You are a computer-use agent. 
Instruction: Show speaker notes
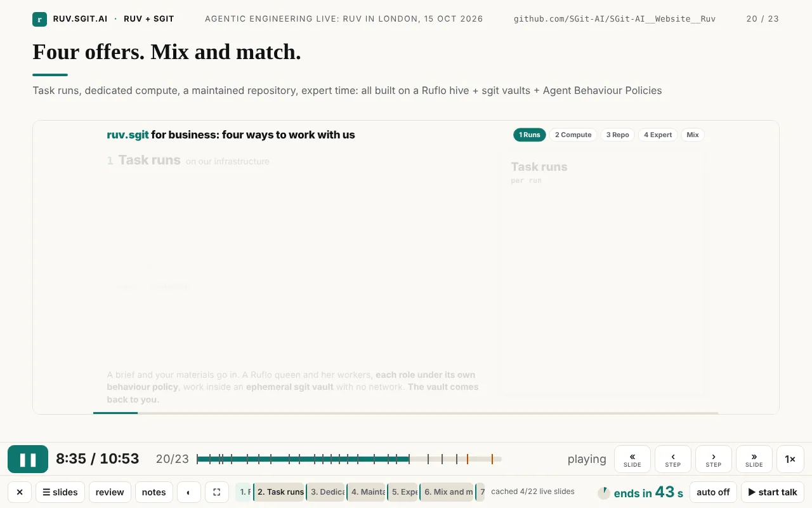154,492
